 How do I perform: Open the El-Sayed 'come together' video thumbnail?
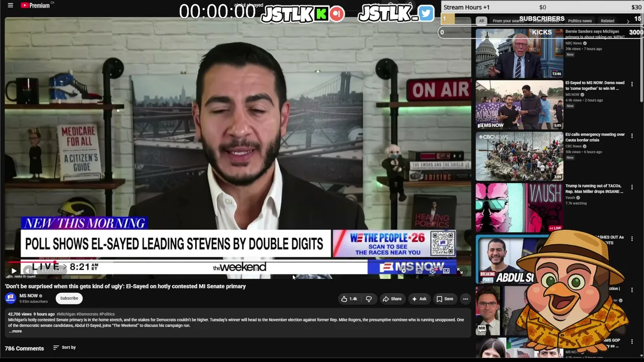(519, 105)
